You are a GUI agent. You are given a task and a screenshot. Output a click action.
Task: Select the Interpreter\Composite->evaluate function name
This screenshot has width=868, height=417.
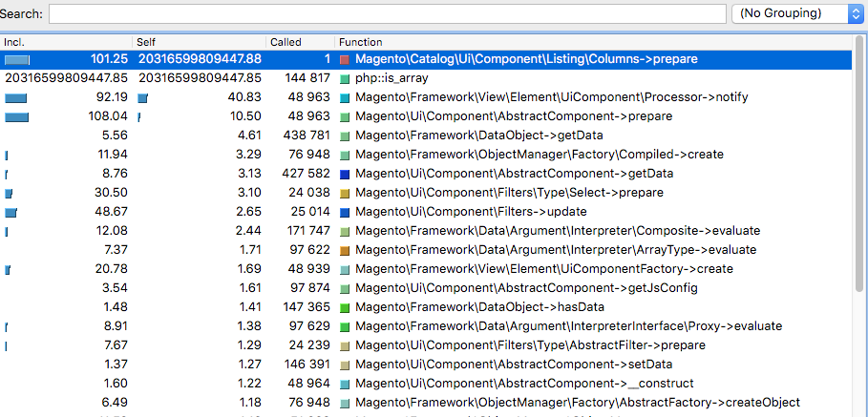[558, 231]
